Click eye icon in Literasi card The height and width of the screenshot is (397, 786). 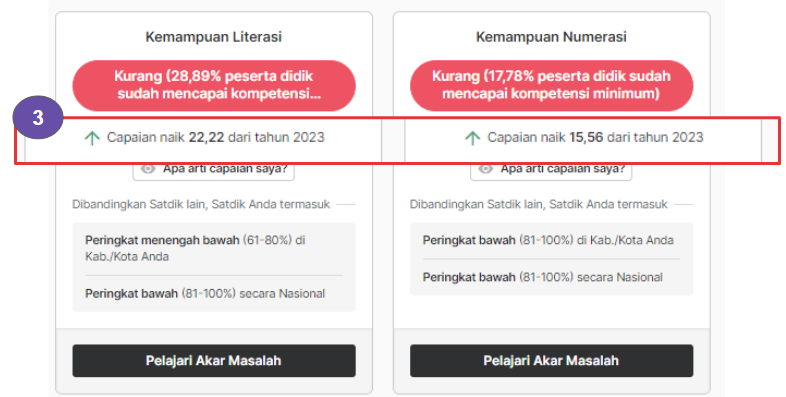click(148, 169)
